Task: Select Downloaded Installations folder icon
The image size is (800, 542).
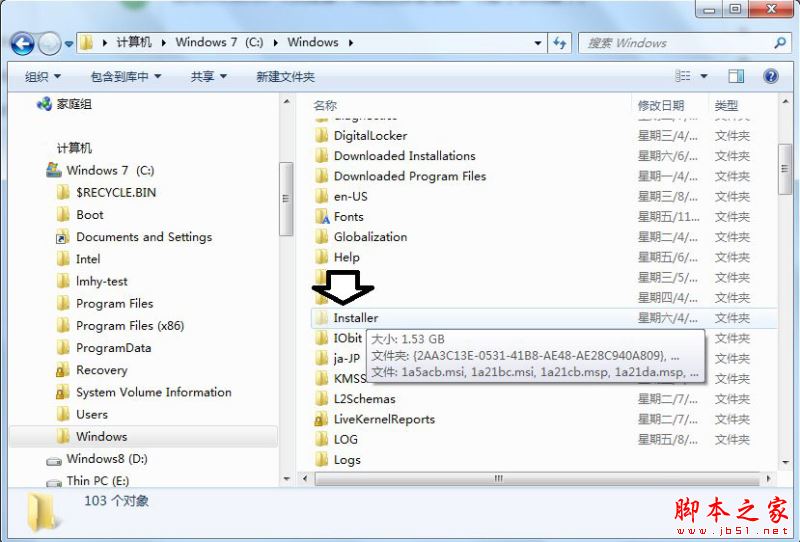Action: [321, 156]
